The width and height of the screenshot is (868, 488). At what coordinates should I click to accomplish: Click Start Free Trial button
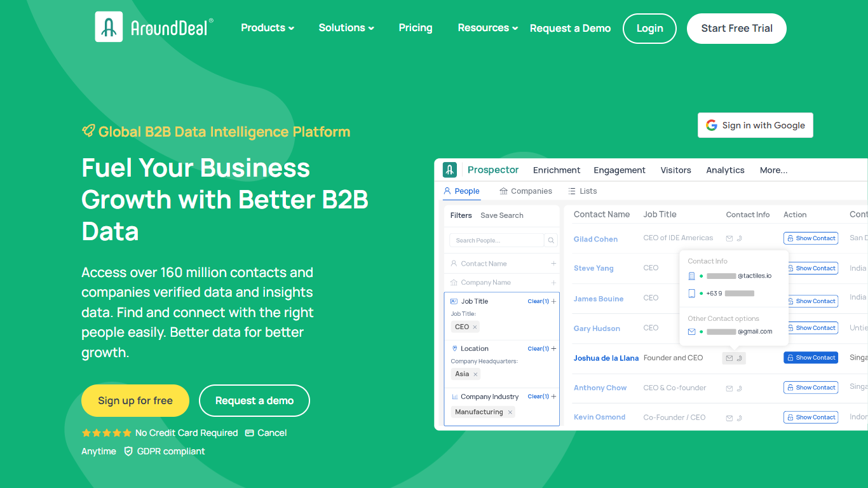(x=736, y=29)
